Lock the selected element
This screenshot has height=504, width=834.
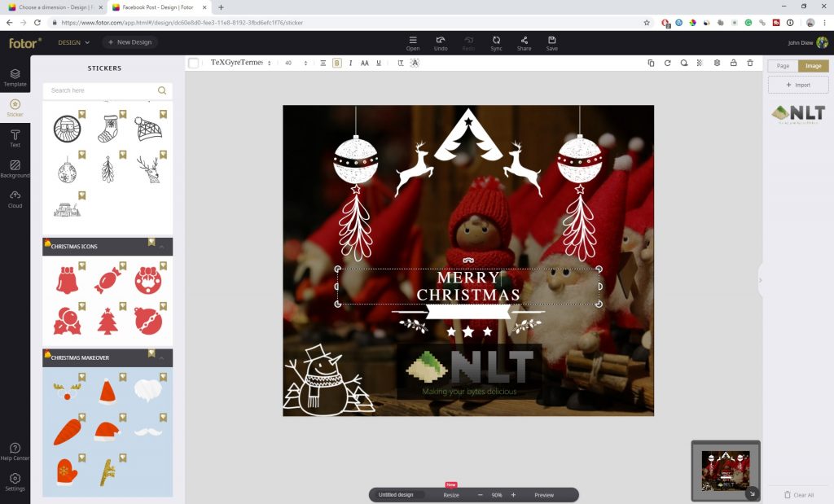point(734,63)
